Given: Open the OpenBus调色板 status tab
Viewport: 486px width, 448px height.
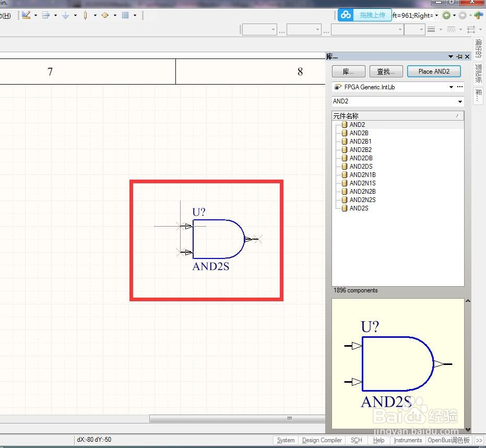Looking at the screenshot, I should click(448, 440).
